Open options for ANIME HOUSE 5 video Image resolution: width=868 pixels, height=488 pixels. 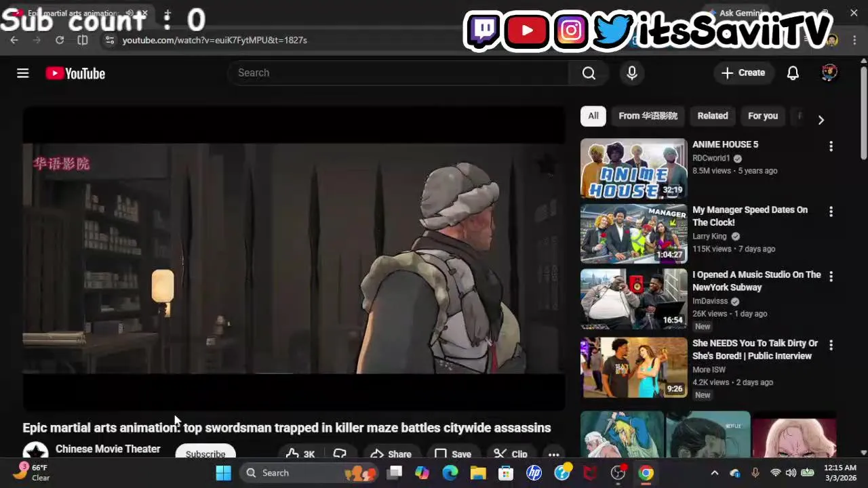pos(831,146)
